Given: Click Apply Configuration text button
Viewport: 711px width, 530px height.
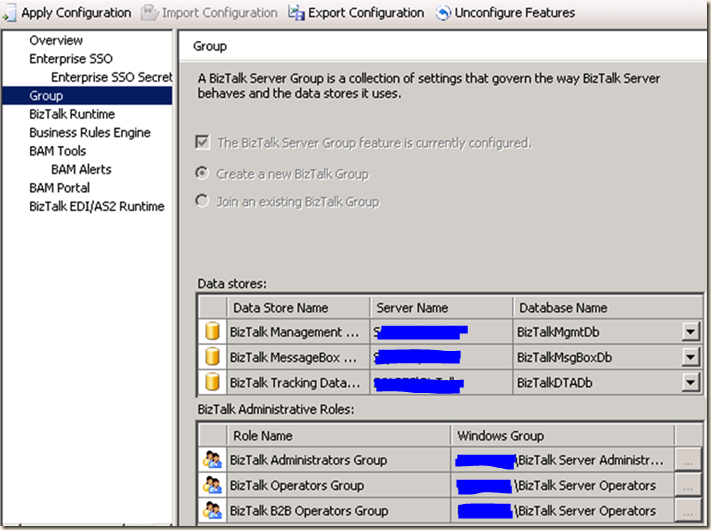Looking at the screenshot, I should [76, 13].
